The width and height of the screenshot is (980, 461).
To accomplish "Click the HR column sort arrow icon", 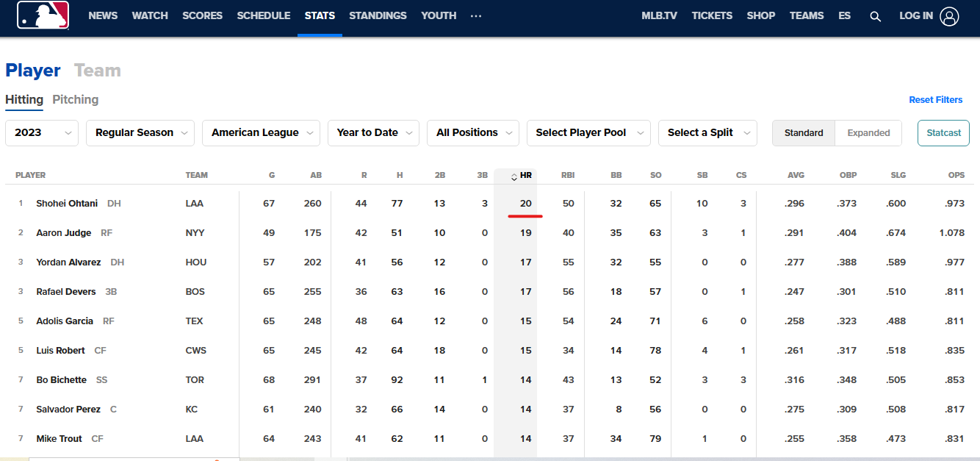I will tap(514, 176).
